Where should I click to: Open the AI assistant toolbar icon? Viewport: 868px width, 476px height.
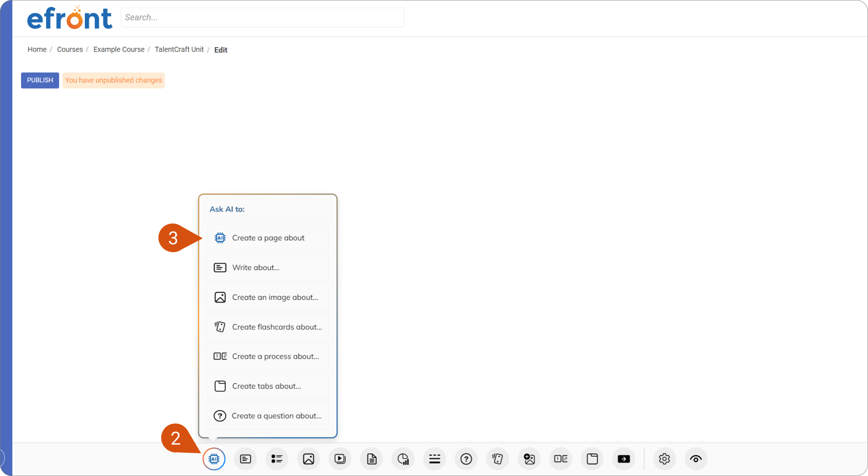pyautogui.click(x=214, y=459)
